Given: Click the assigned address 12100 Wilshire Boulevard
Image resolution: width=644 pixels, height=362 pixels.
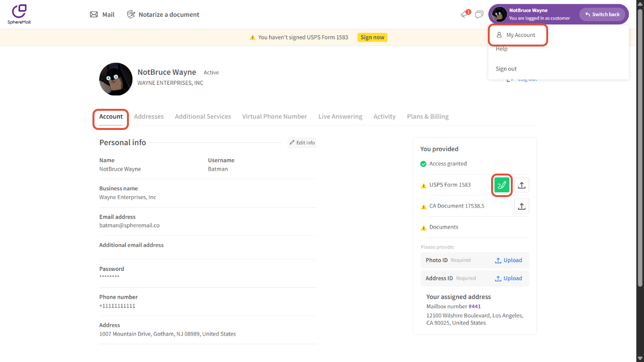Looking at the screenshot, I should coord(474,319).
